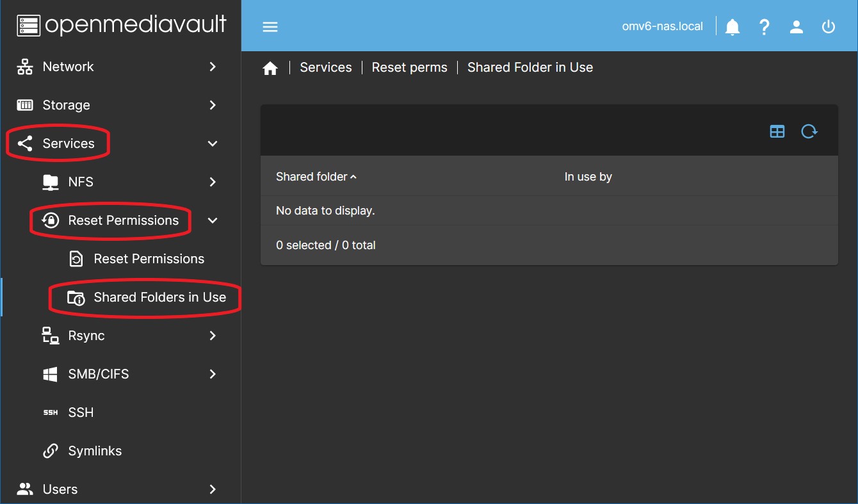Reload the table with refresh icon
858x504 pixels.
[809, 132]
